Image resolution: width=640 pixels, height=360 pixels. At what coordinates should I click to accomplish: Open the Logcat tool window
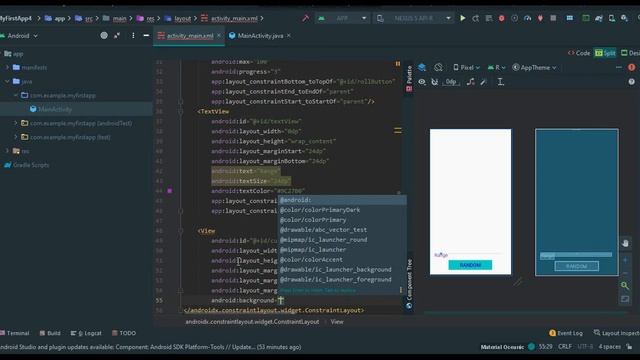click(86, 333)
